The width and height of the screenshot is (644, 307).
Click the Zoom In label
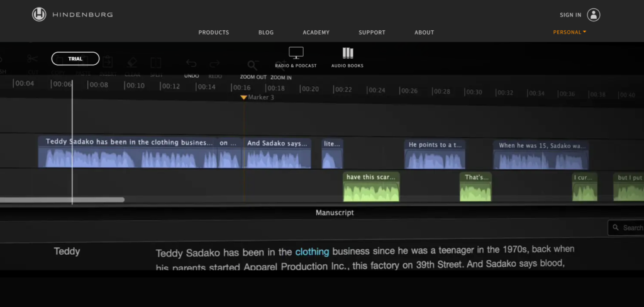(x=281, y=77)
